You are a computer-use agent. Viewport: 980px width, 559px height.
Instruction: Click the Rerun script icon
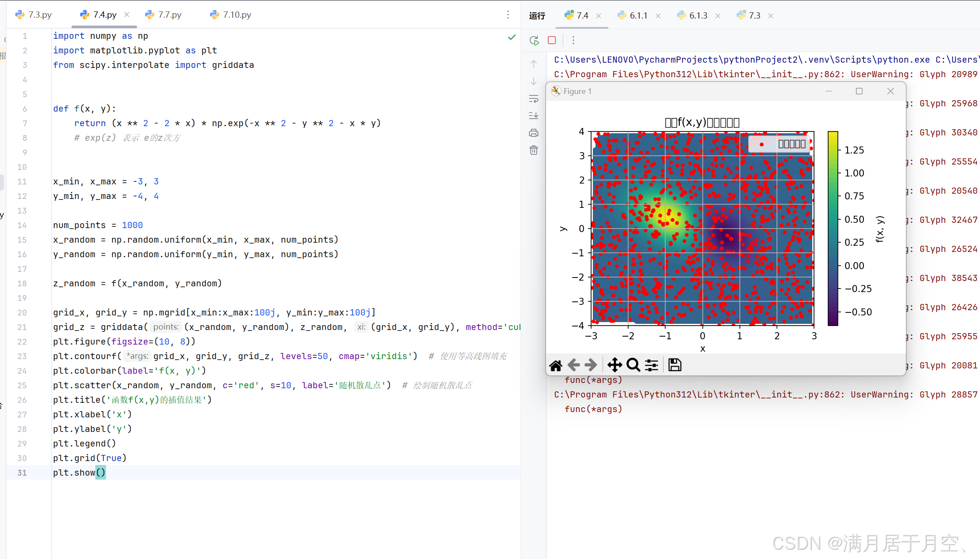pos(534,41)
